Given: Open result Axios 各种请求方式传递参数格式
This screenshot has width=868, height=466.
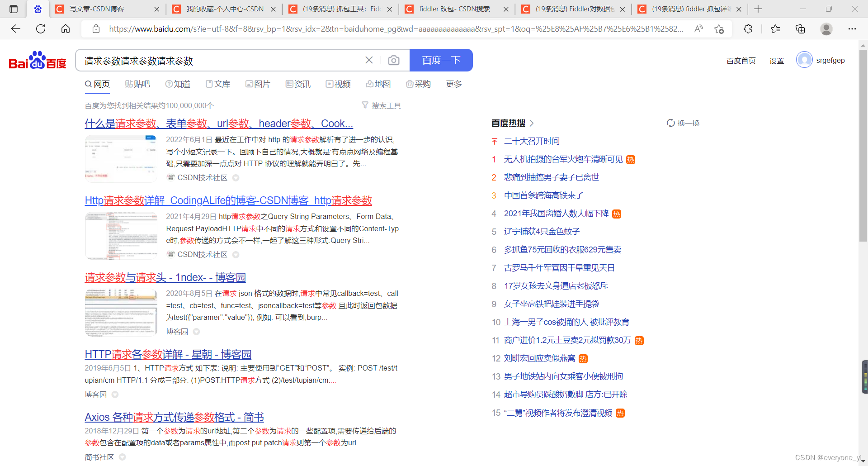Looking at the screenshot, I should coord(174,417).
